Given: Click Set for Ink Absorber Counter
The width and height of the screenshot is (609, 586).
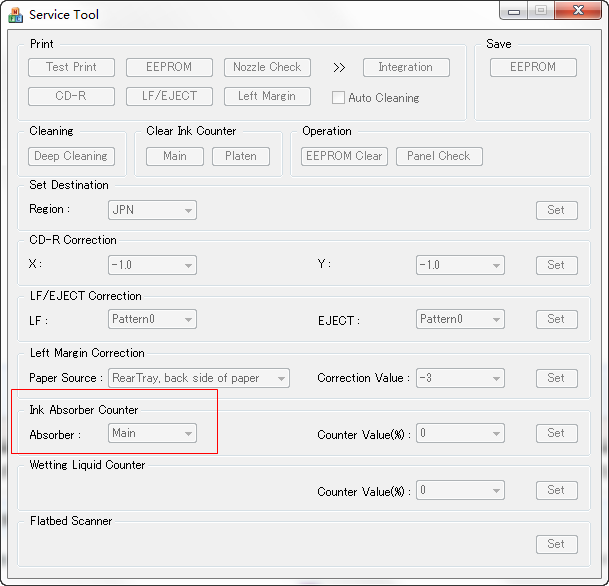Looking at the screenshot, I should coord(556,433).
